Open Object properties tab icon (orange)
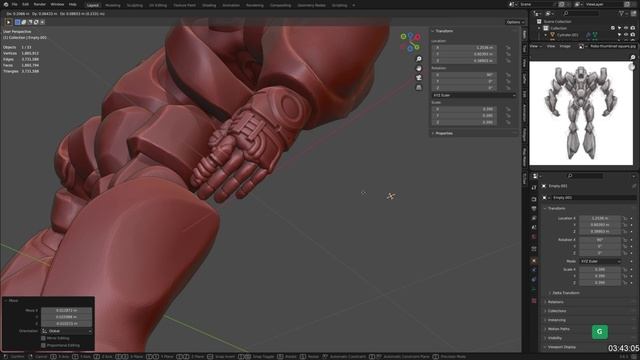Viewport: 640px width, 360px height. click(534, 260)
